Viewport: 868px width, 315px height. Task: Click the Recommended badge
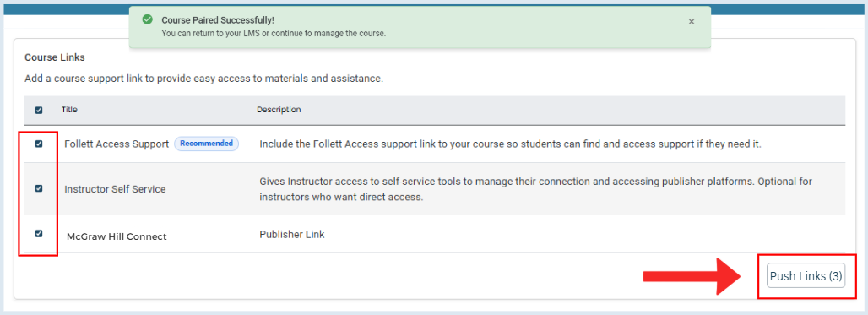pos(207,144)
